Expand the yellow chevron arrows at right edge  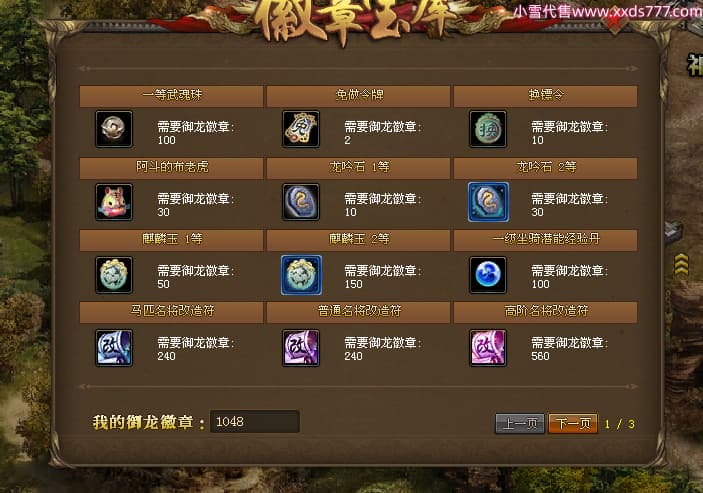[681, 265]
